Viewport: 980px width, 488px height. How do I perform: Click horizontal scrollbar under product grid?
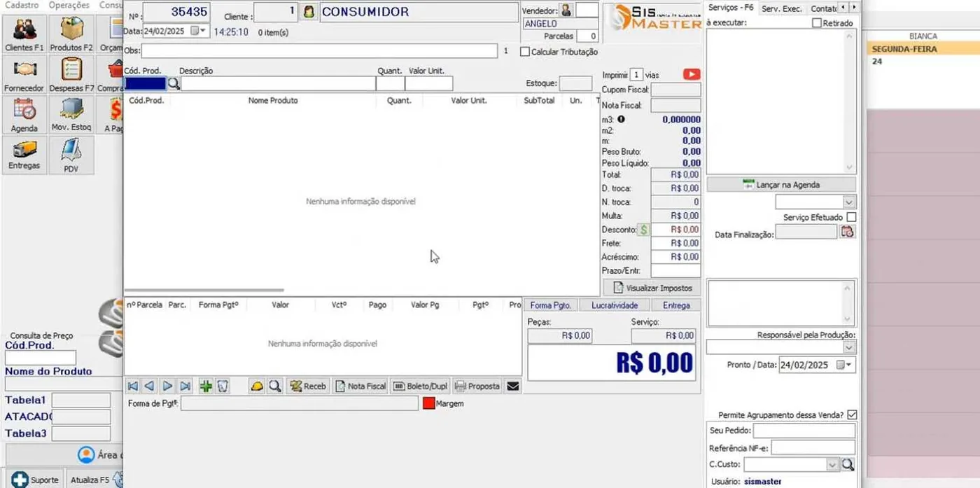click(x=204, y=290)
